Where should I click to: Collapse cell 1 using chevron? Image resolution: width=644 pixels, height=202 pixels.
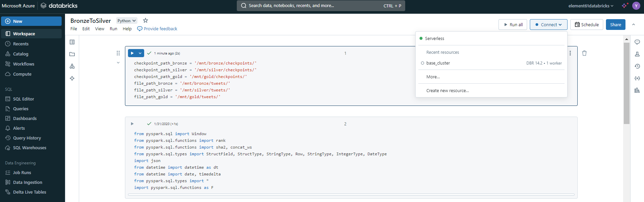(118, 63)
